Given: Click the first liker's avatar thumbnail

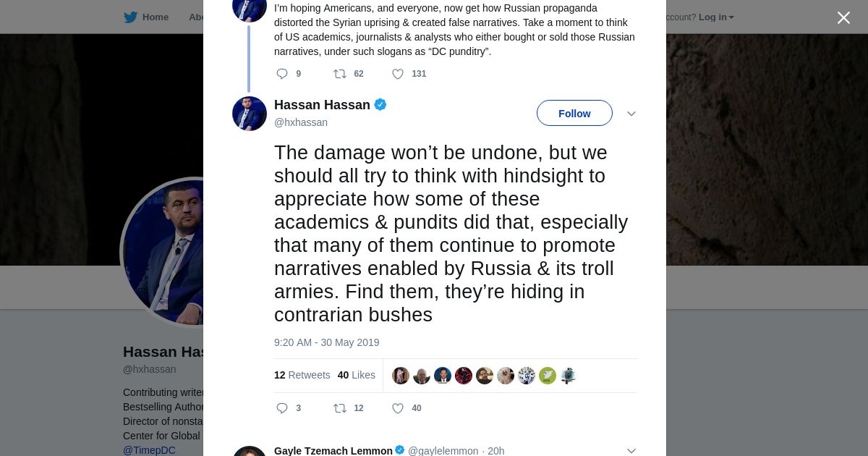Looking at the screenshot, I should click(401, 376).
